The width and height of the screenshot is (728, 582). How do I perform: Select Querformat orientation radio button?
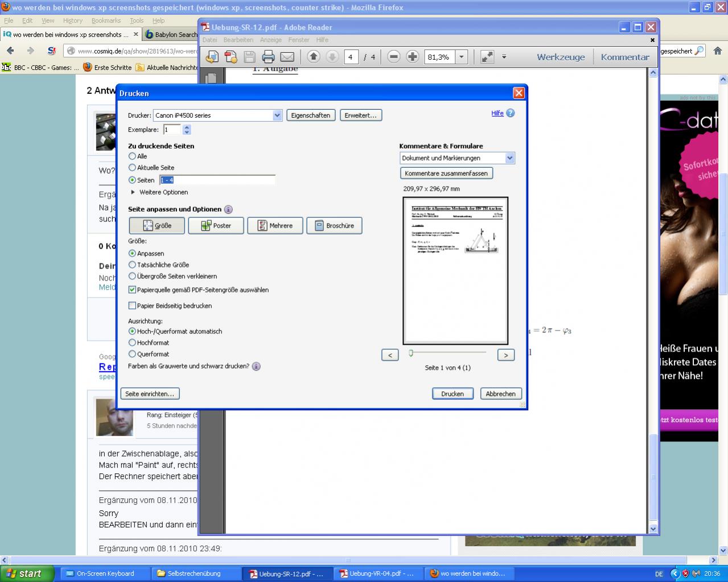(x=133, y=354)
